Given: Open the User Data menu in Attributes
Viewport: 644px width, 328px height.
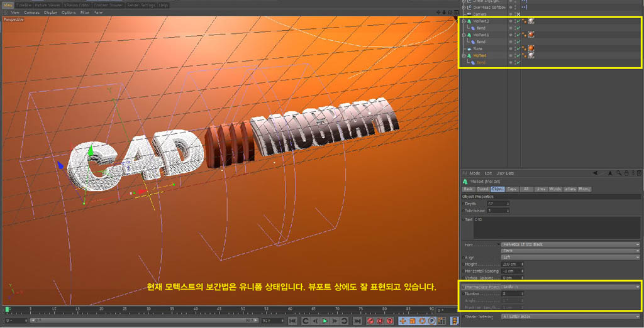Looking at the screenshot, I should pos(505,173).
